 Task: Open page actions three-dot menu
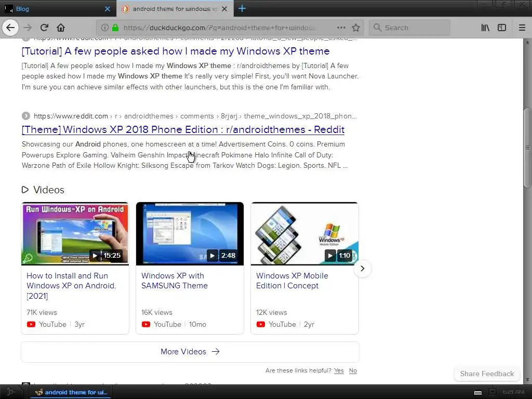pos(341,28)
